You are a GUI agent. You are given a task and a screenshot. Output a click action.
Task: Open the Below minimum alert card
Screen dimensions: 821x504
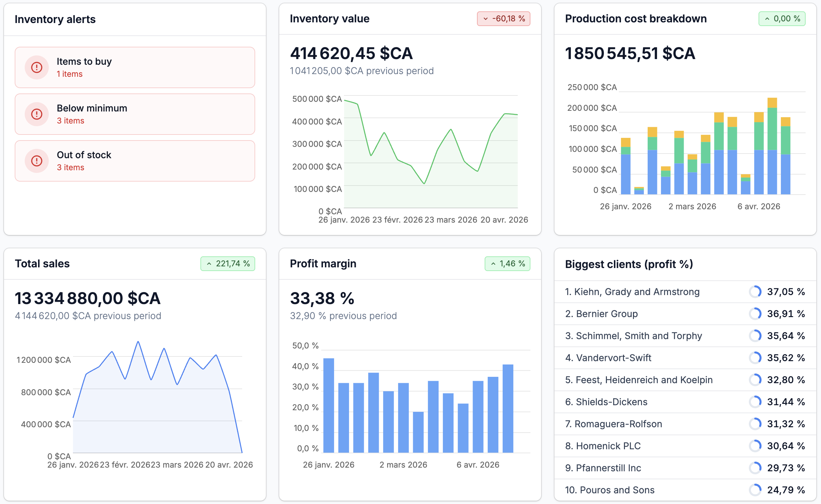tap(135, 114)
